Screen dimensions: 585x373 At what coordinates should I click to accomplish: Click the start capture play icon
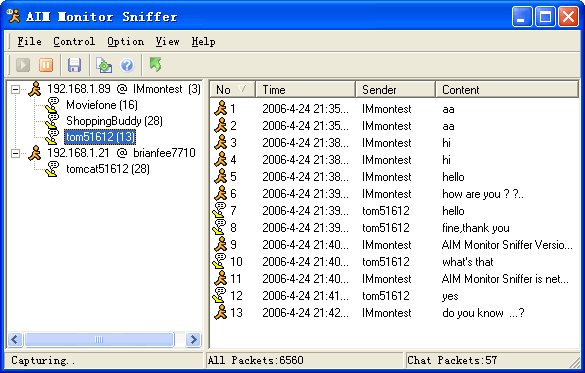click(23, 65)
